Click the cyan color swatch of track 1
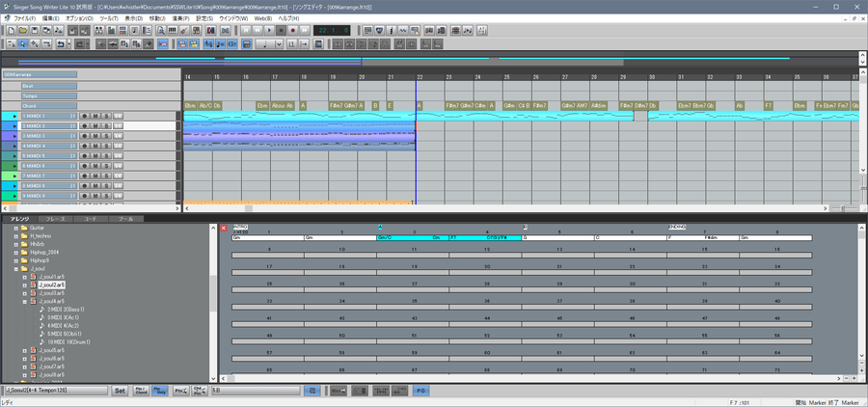Image resolution: width=868 pixels, height=407 pixels. [9, 116]
